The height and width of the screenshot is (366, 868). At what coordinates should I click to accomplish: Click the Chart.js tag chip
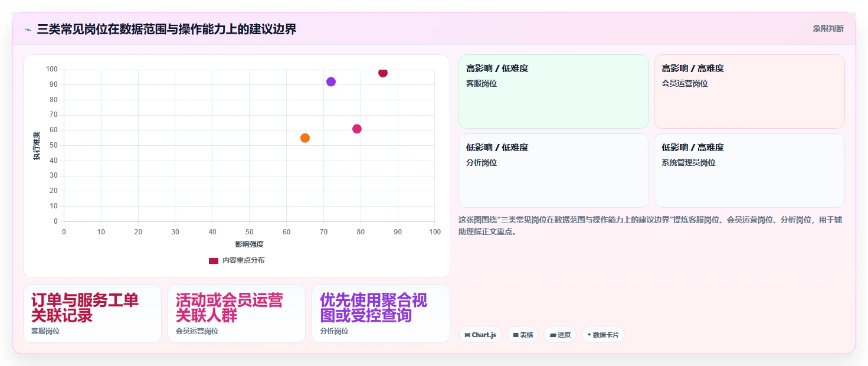coord(480,335)
